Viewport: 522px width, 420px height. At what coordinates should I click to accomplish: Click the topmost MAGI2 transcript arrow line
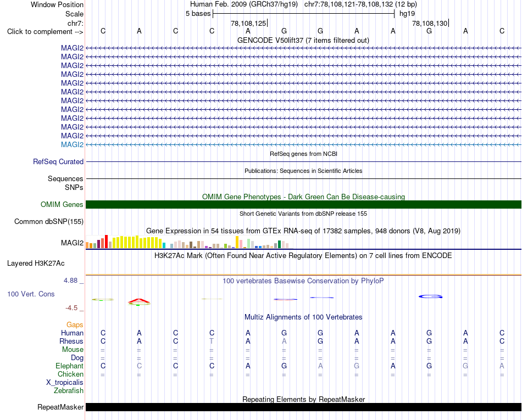click(x=303, y=48)
